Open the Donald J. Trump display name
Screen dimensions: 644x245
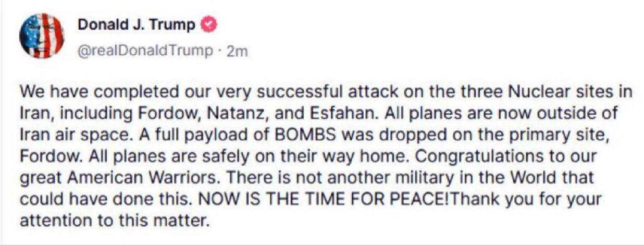click(x=137, y=24)
